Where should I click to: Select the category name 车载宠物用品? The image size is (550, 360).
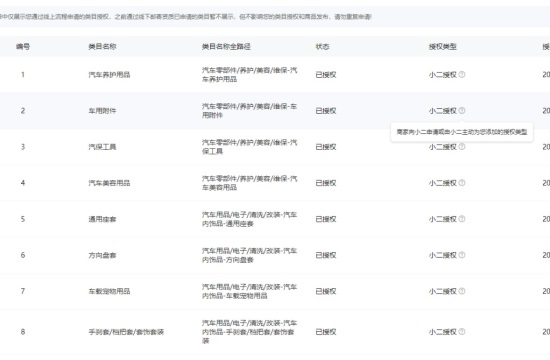point(109,292)
